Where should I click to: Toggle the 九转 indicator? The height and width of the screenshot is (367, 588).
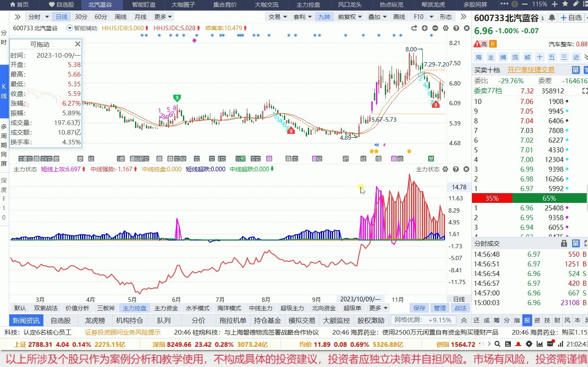coord(324,17)
